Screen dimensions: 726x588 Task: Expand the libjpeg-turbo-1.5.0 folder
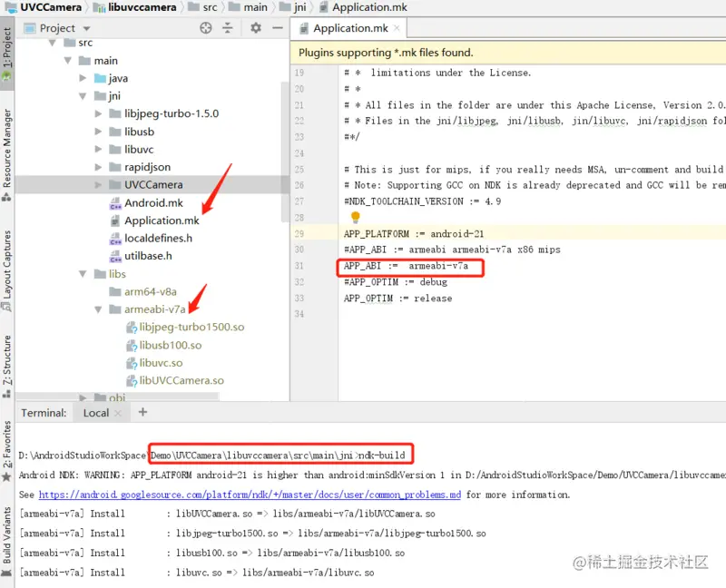click(98, 113)
